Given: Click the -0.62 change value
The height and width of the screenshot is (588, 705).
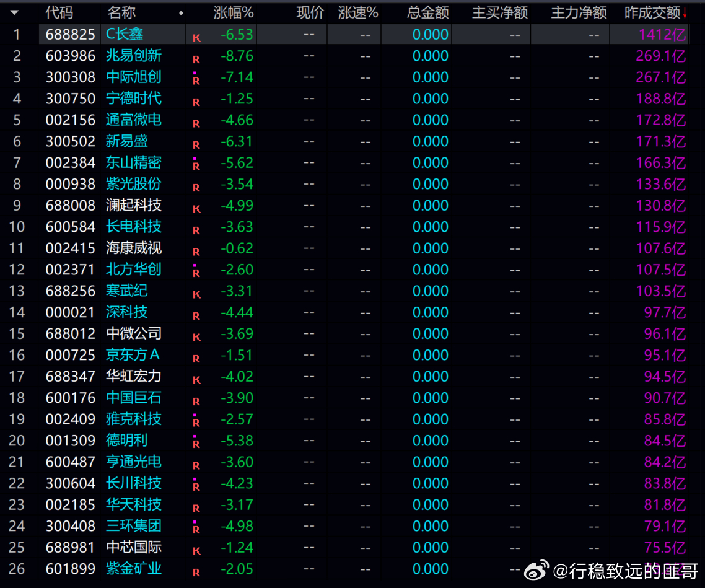Looking at the screenshot, I should (x=237, y=248).
